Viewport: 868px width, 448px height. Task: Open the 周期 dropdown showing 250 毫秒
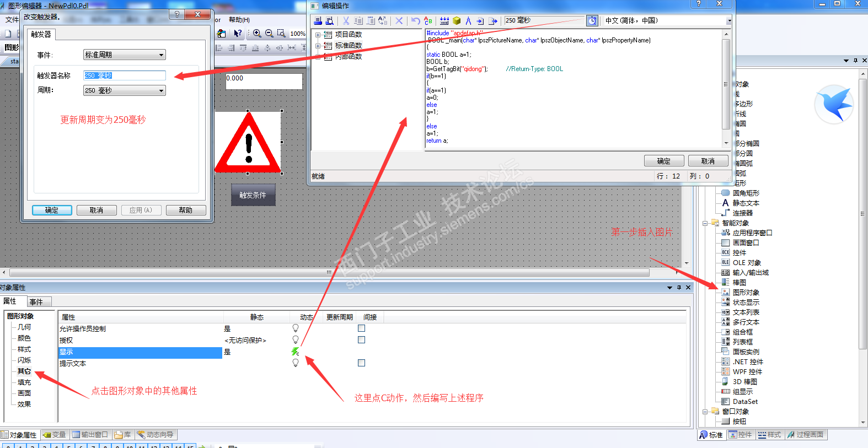click(x=124, y=90)
